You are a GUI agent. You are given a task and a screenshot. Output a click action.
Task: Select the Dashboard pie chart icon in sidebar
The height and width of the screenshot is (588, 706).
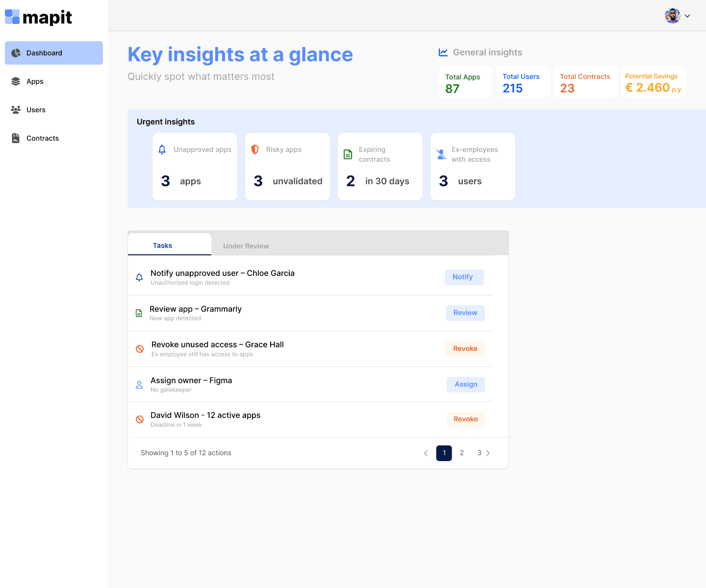pos(16,52)
